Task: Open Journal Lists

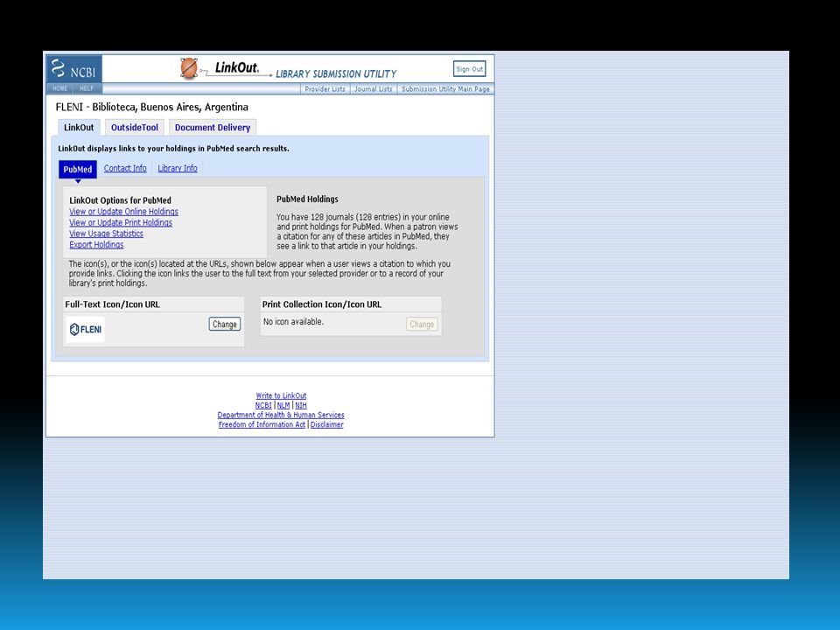Action: pyautogui.click(x=373, y=89)
